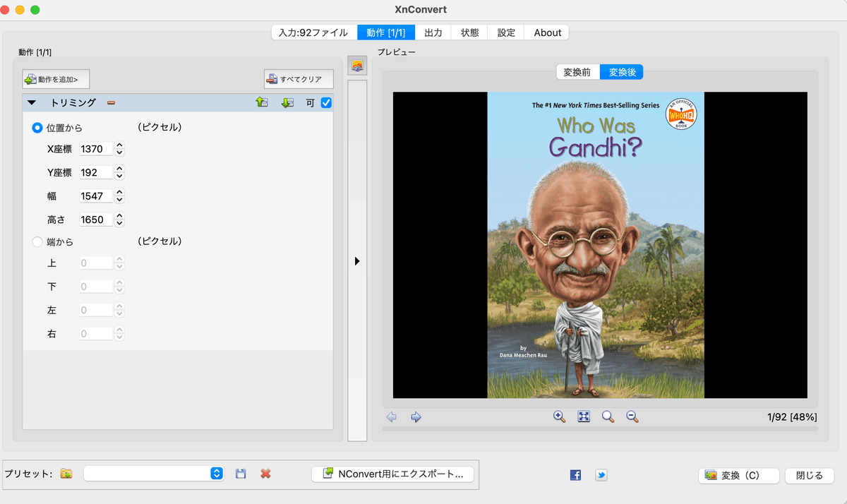Remove the トリミング action with the red minus icon
This screenshot has height=504, width=847.
tap(111, 103)
